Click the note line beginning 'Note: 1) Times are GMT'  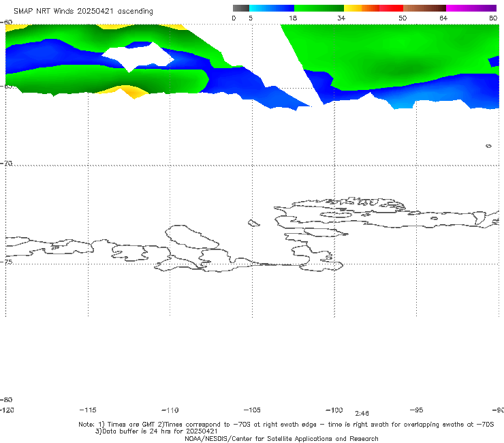pos(286,425)
